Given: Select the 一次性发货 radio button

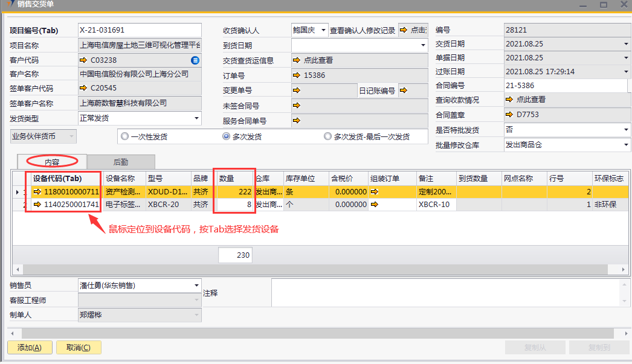Looking at the screenshot, I should 125,136.
